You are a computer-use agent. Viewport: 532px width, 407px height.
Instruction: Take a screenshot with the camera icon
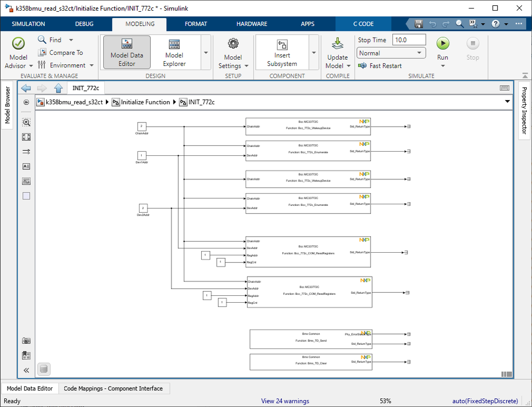26,340
